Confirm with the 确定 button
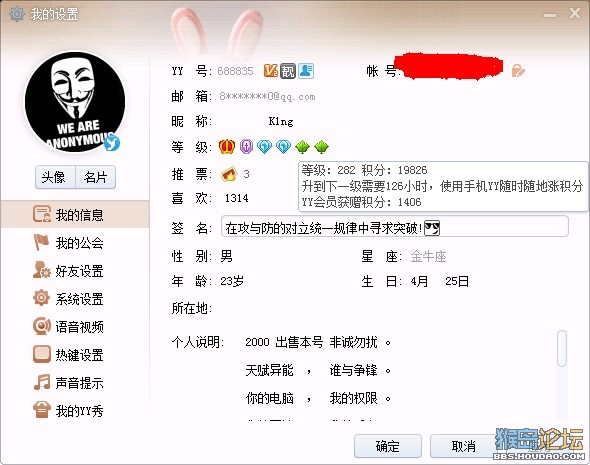The image size is (590, 465). click(x=388, y=446)
